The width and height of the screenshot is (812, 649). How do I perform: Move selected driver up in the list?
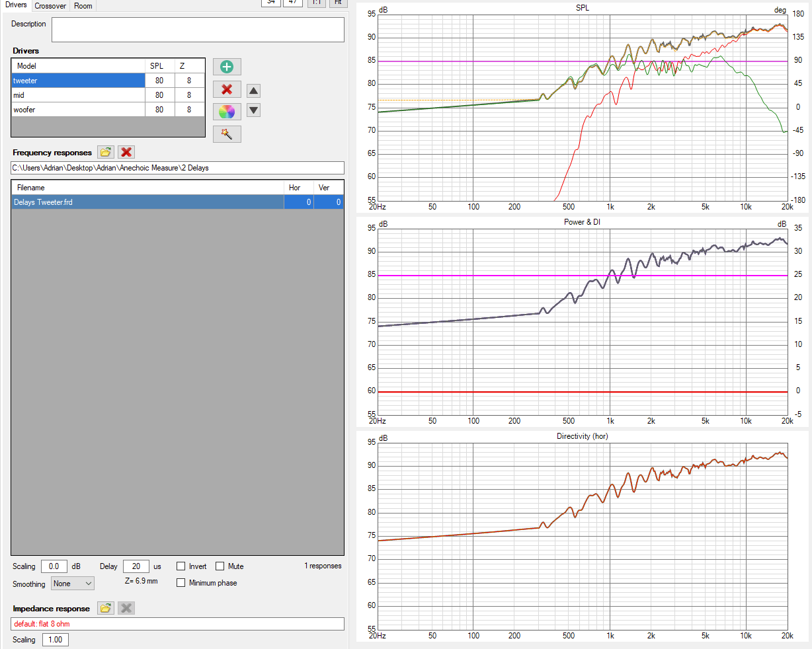pyautogui.click(x=253, y=91)
